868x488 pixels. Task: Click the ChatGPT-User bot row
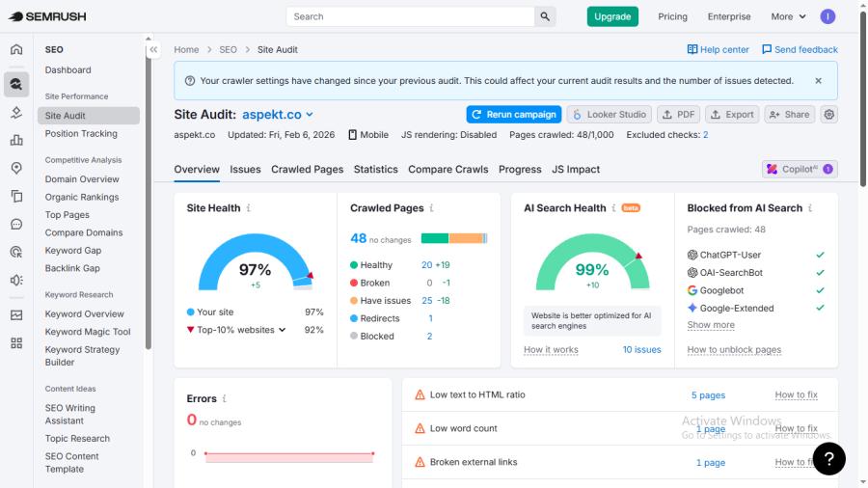click(x=756, y=255)
